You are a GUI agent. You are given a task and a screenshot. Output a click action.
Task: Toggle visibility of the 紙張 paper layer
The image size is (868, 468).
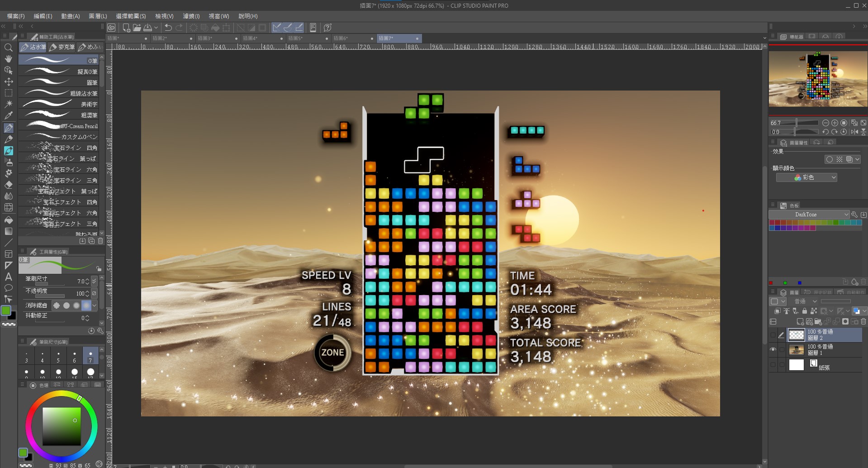(x=773, y=364)
